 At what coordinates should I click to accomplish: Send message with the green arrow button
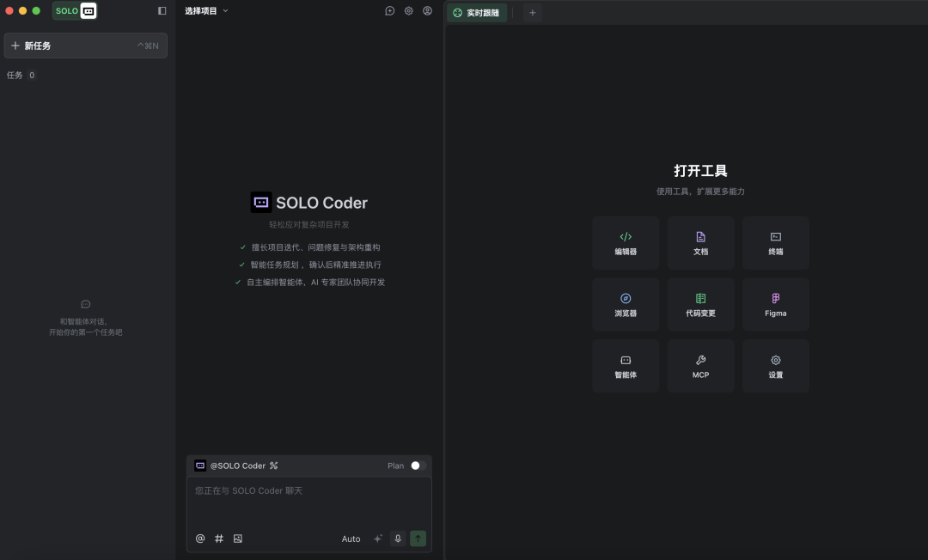point(418,539)
